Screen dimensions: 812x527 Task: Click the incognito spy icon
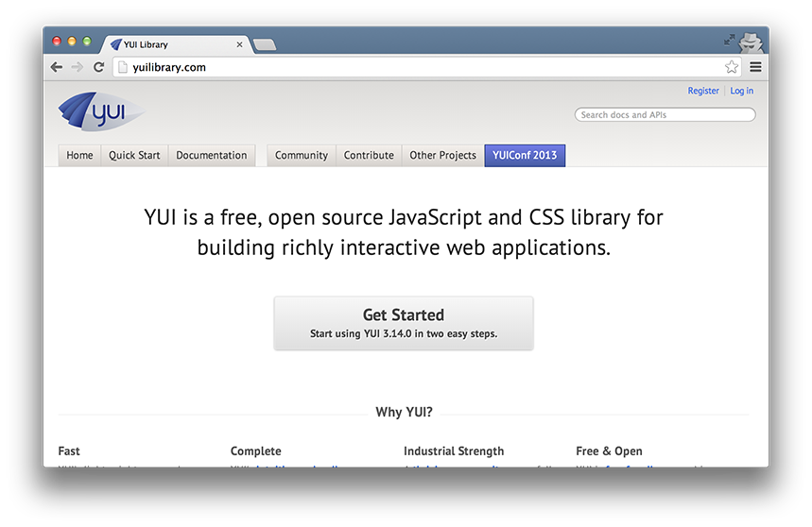[x=751, y=42]
